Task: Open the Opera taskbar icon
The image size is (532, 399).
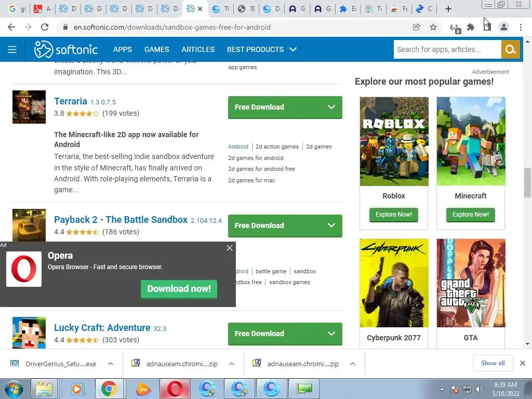Action: (x=175, y=389)
